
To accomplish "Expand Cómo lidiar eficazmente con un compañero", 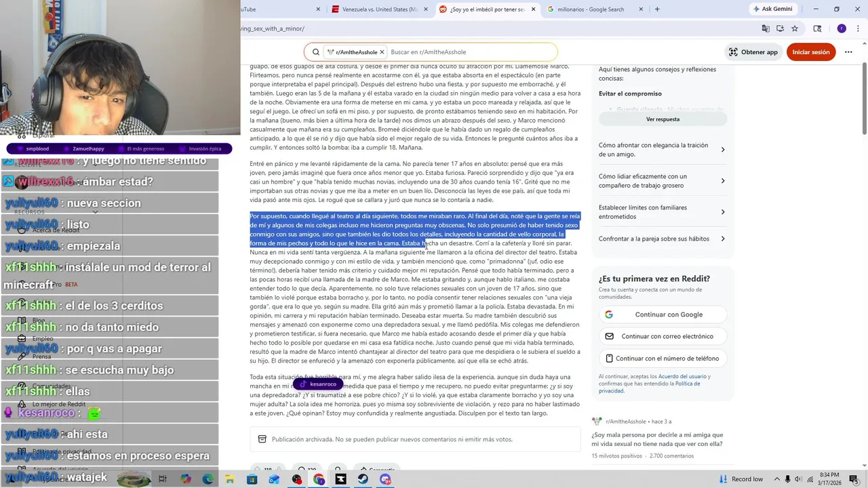I will [x=663, y=180].
